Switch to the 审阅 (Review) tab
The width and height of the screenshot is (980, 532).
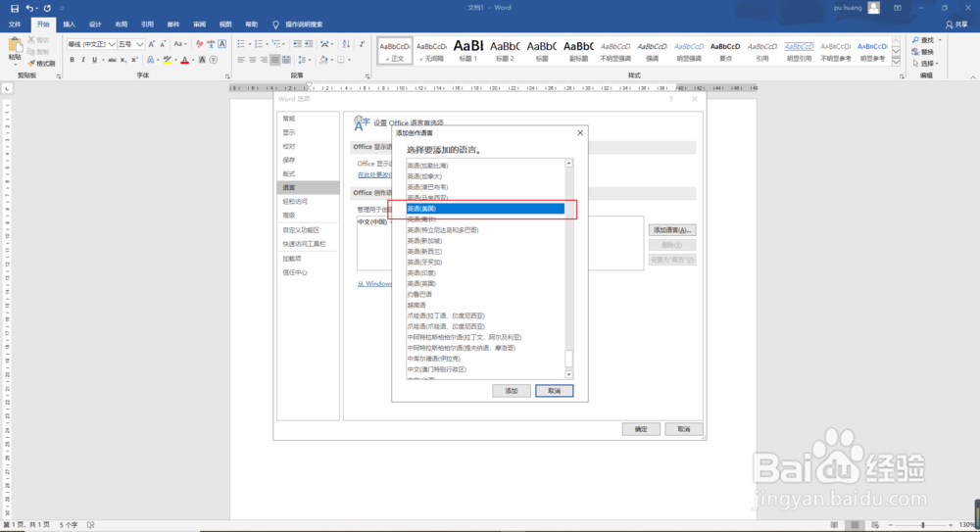(199, 24)
